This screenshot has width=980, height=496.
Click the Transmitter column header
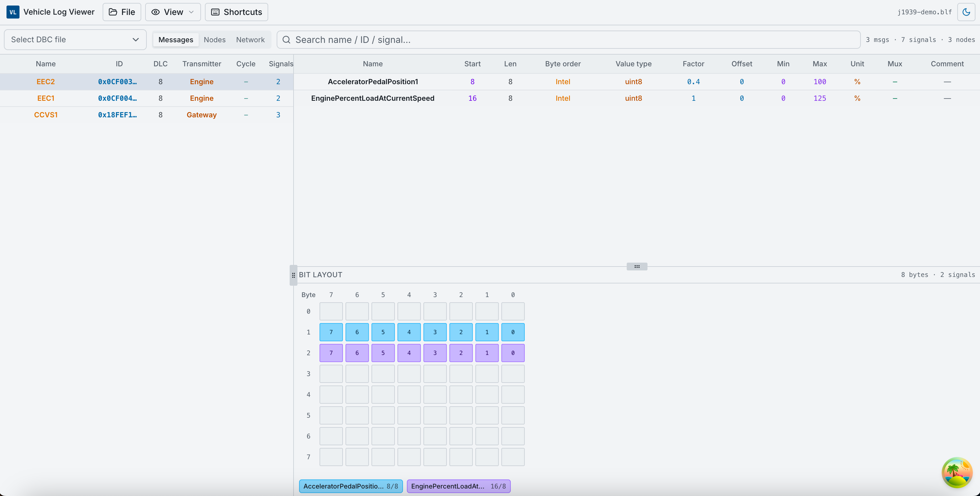(x=202, y=64)
